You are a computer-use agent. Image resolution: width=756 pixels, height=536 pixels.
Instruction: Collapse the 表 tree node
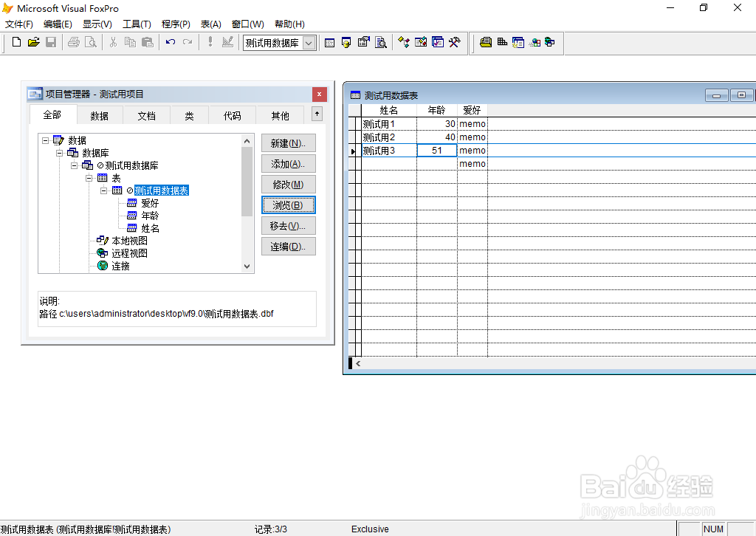click(89, 179)
